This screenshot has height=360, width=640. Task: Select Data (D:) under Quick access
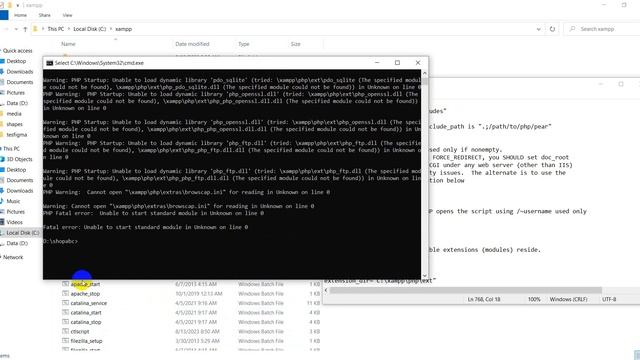[17, 103]
